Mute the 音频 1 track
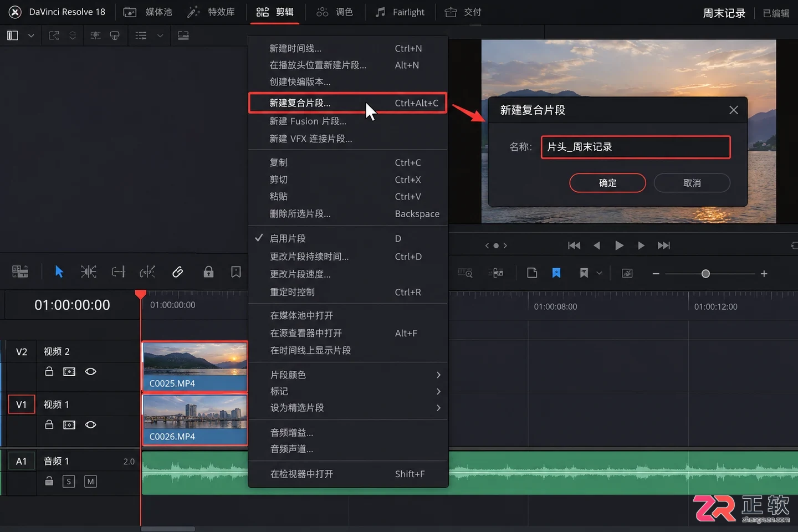The height and width of the screenshot is (532, 798). coord(90,482)
